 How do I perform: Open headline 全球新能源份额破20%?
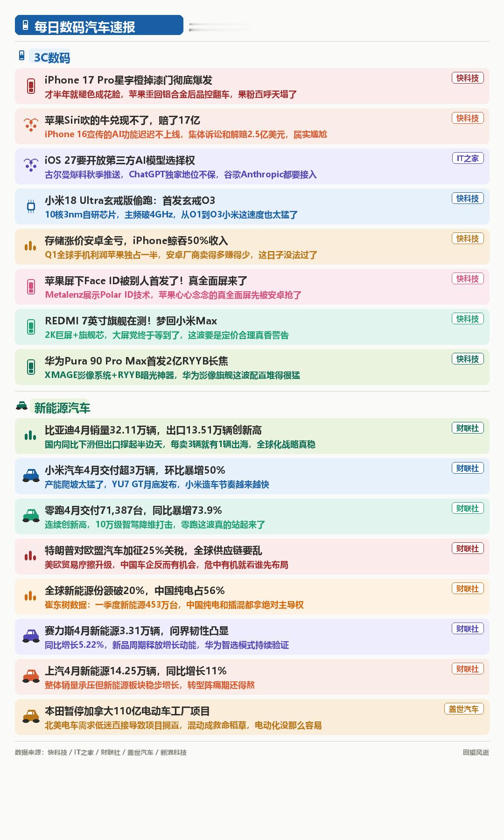134,590
